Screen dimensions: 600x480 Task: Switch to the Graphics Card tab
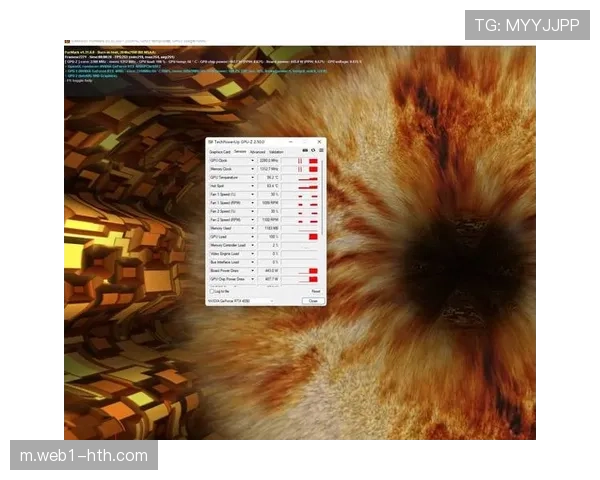click(x=219, y=152)
